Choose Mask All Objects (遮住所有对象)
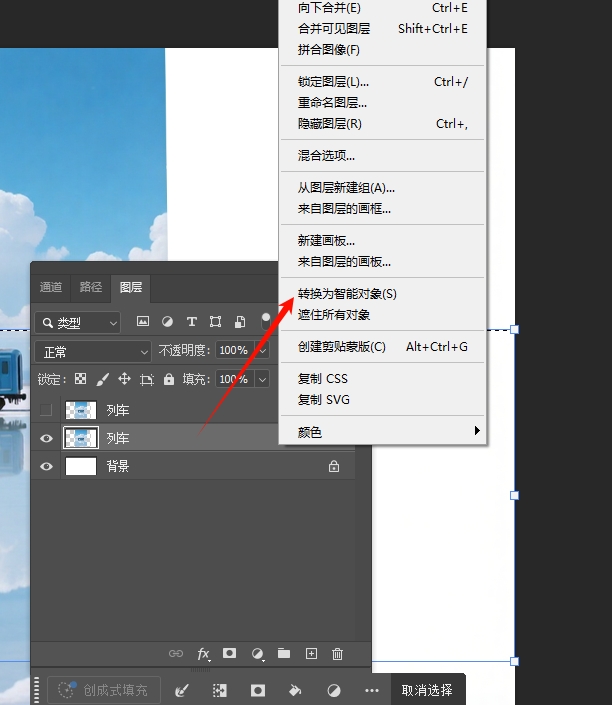Viewport: 612px width, 705px height. [x=382, y=315]
